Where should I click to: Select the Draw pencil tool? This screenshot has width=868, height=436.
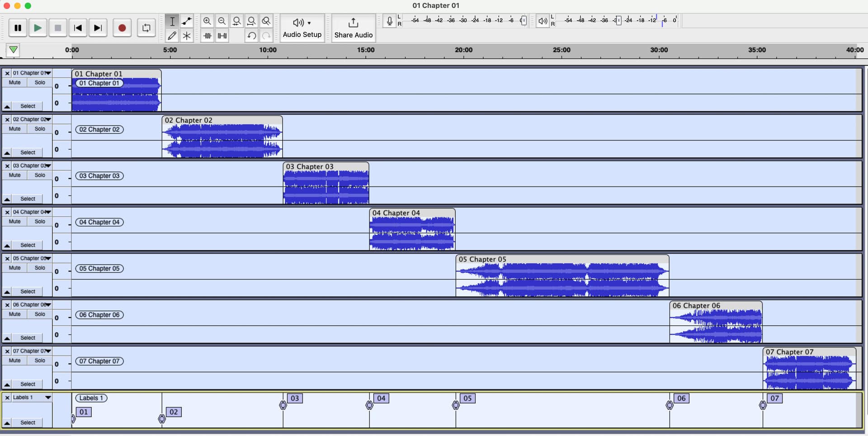click(172, 36)
